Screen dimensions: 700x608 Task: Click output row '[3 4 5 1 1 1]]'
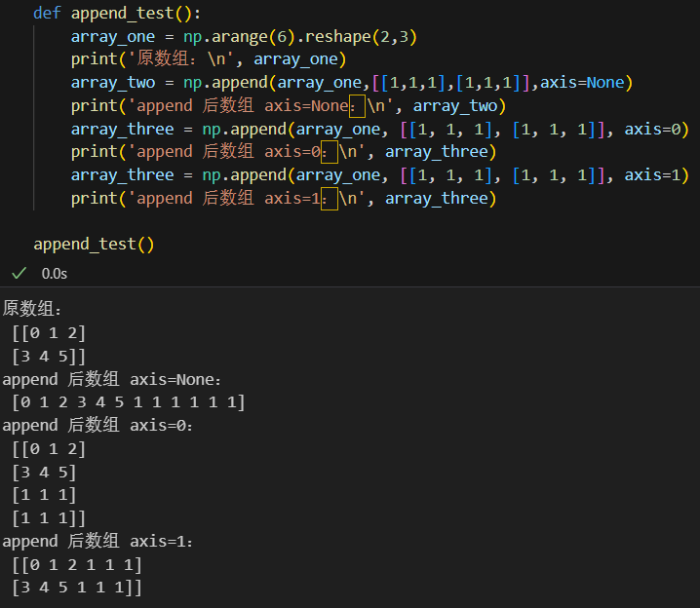(77, 588)
